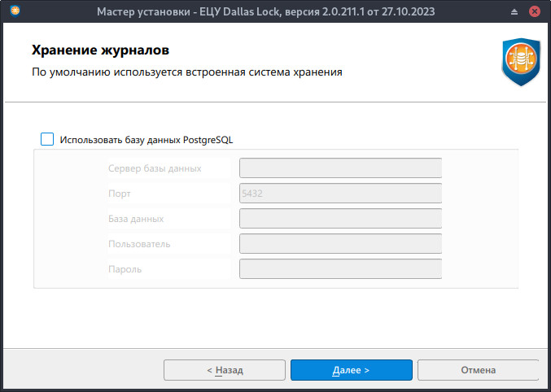Click the 'Порт' field showing 5432
The image size is (551, 392).
point(340,194)
